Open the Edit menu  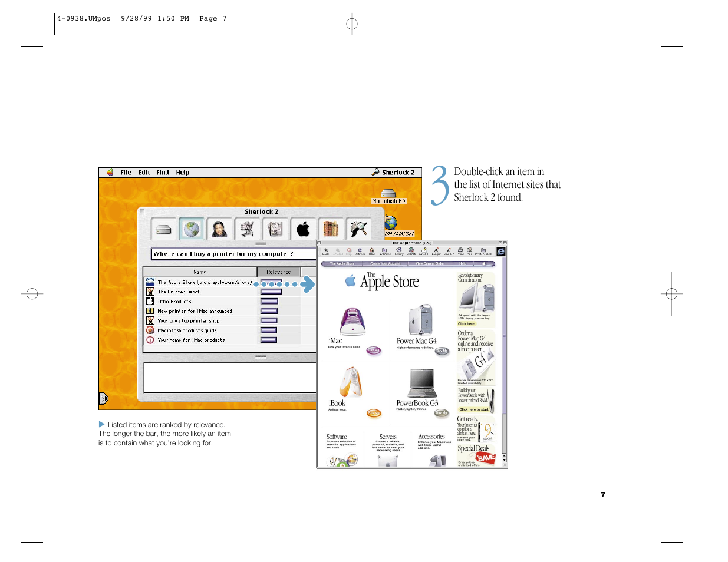point(144,173)
